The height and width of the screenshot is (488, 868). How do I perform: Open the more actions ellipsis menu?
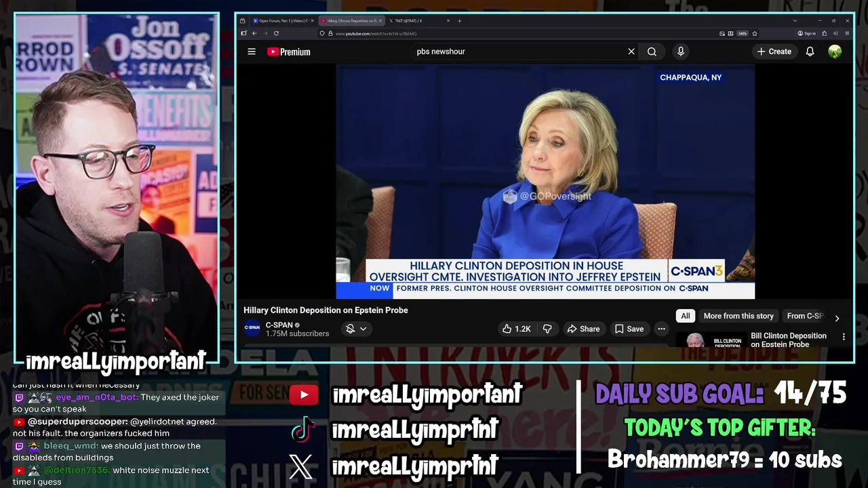click(x=661, y=329)
